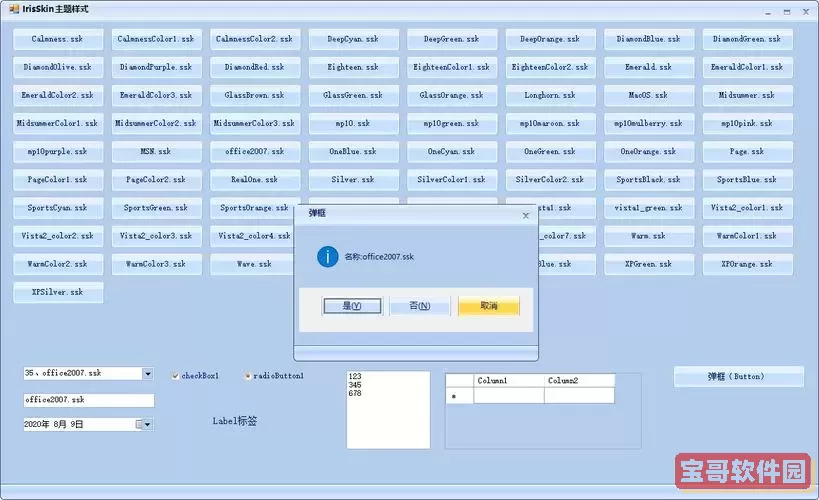Click the mp10pink.ssk button

(x=747, y=124)
